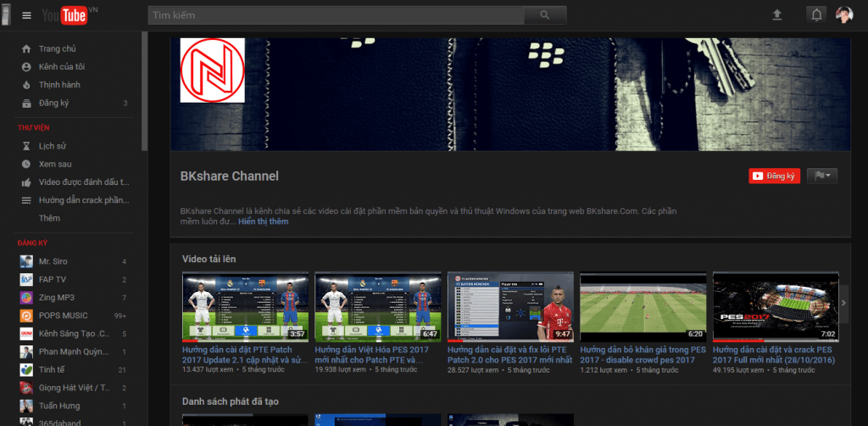Click the Tinh tế channel avatar
Image resolution: width=868 pixels, height=426 pixels.
click(x=26, y=369)
